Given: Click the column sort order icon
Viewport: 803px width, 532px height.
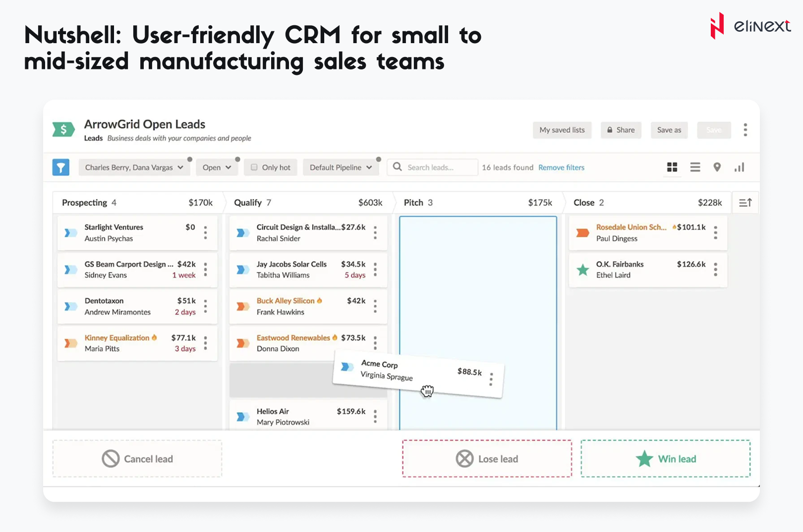Looking at the screenshot, I should [745, 203].
